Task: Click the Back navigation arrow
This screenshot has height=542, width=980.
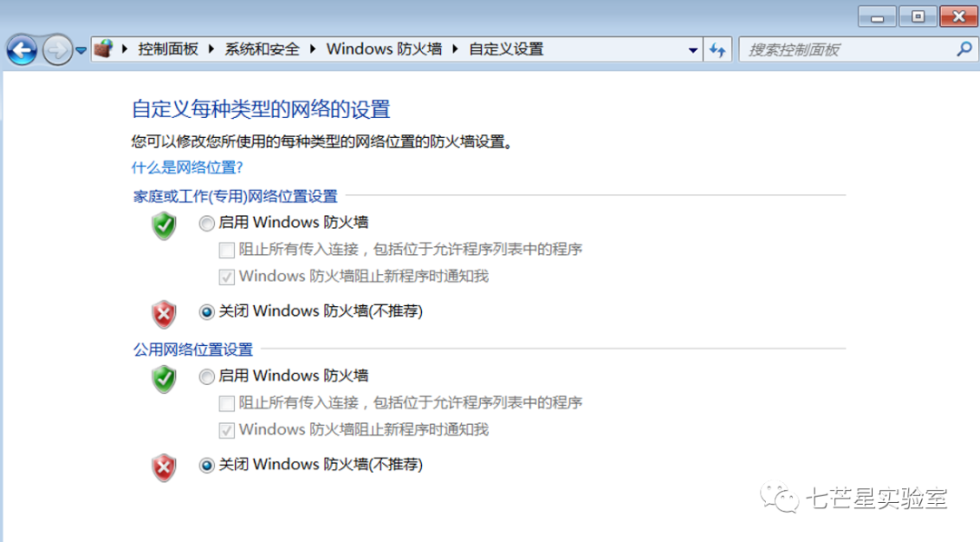Action: [22, 50]
